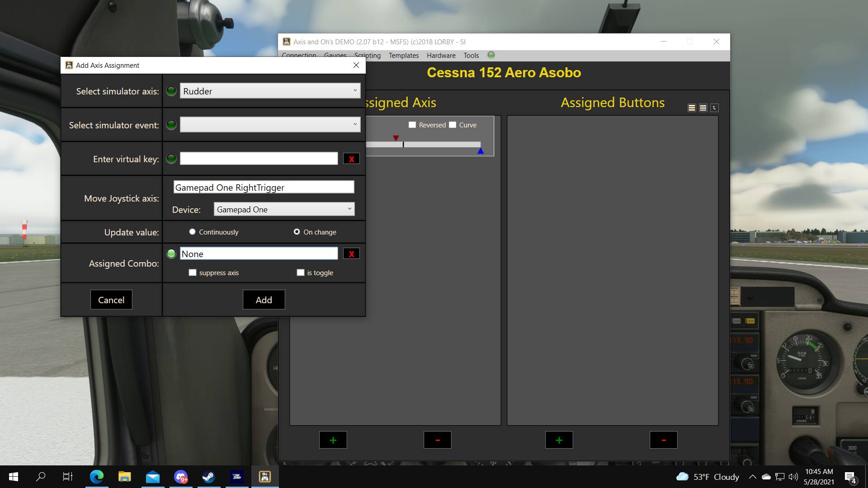868x488 pixels.
Task: Clear virtual key with red X button
Action: (351, 159)
